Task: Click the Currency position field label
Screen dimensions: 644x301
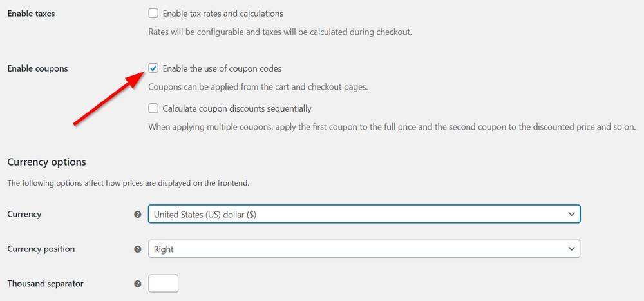Action: (x=41, y=249)
